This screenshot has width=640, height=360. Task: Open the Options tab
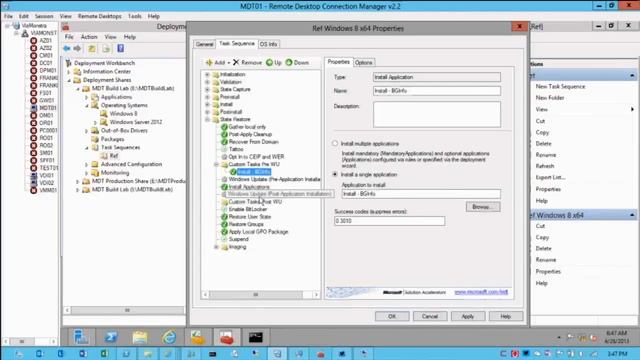coord(363,62)
